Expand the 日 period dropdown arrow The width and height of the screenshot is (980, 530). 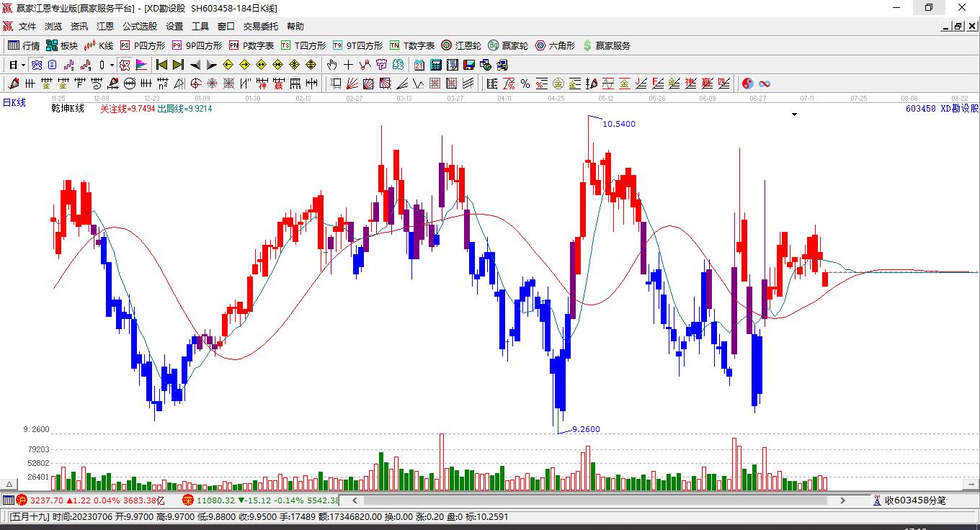[23, 65]
